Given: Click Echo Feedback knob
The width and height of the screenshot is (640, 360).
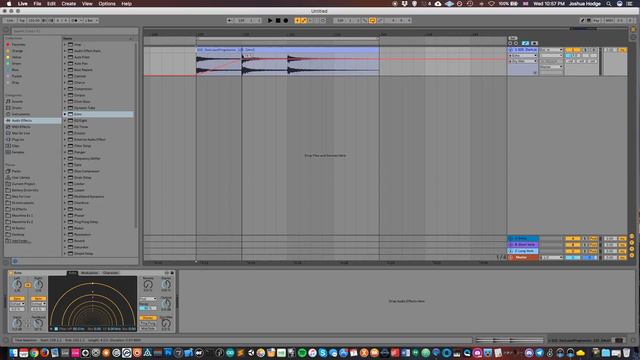Looking at the screenshot, I should [x=38, y=324].
